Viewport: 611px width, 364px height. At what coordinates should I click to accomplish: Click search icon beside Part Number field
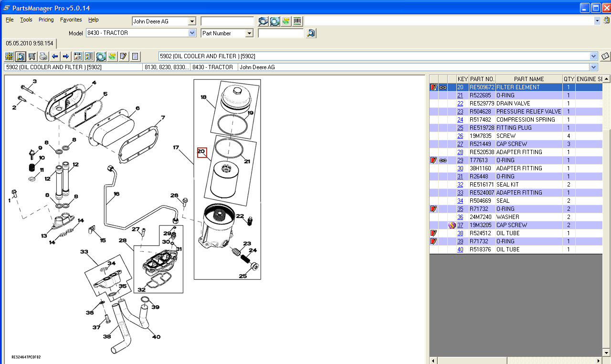311,33
